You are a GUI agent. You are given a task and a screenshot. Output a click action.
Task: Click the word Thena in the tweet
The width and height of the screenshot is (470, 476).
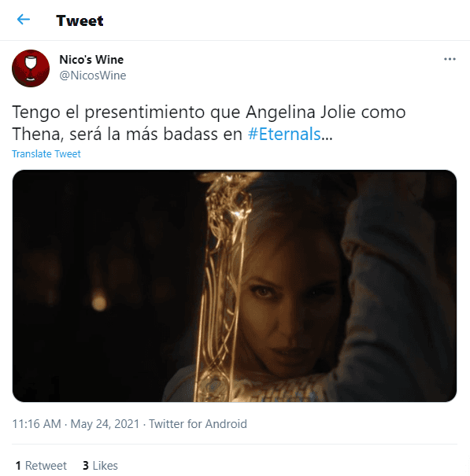point(37,134)
